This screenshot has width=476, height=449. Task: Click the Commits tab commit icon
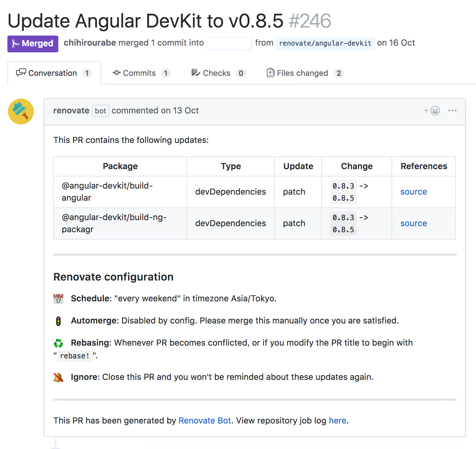click(x=117, y=72)
